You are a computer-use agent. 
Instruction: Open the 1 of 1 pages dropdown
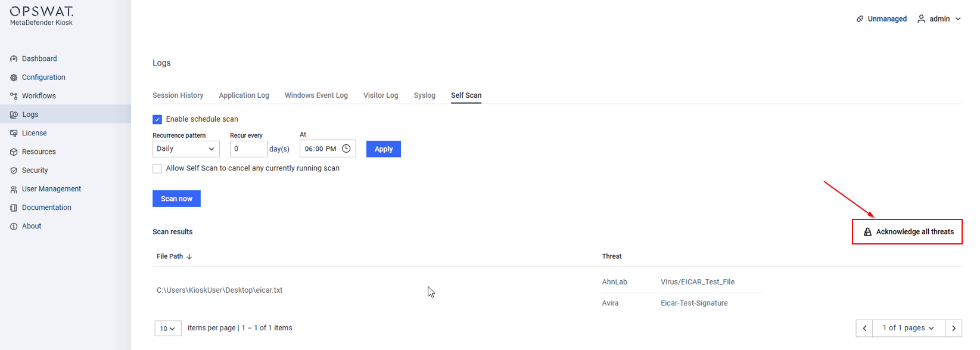coord(909,328)
